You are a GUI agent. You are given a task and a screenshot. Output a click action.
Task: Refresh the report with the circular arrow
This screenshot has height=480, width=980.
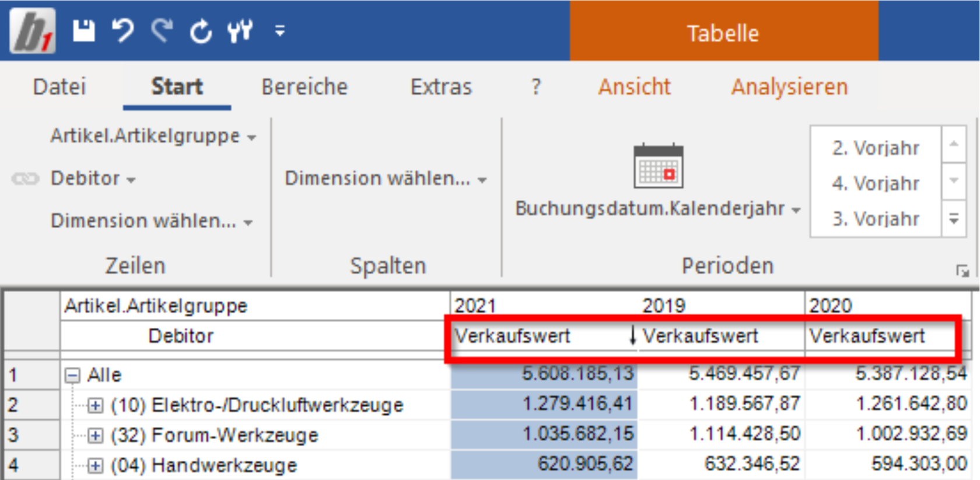pos(201,31)
